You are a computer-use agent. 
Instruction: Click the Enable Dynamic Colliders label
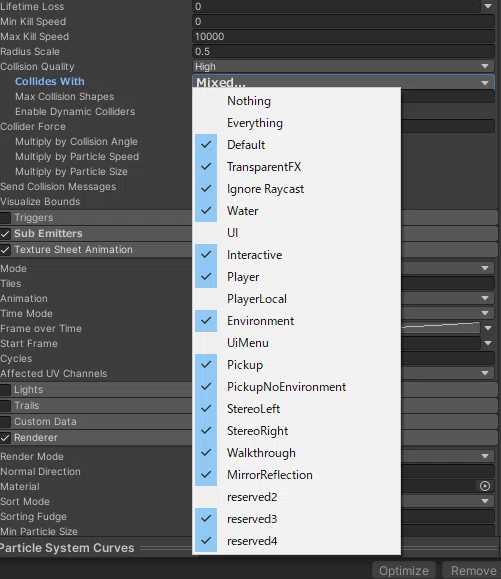(75, 112)
